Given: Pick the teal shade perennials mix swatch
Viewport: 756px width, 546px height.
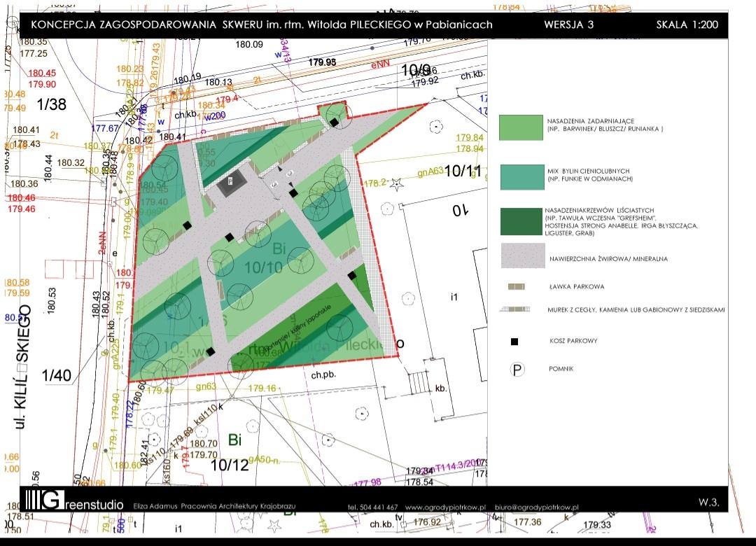Looking at the screenshot, I should click(521, 176).
